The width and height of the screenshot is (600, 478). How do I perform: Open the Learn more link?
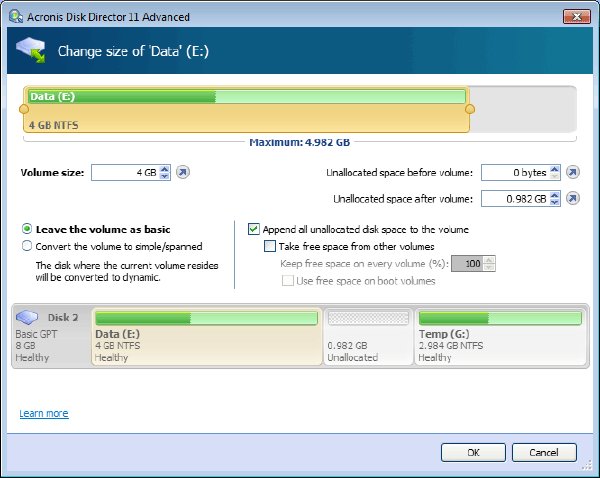click(x=44, y=413)
